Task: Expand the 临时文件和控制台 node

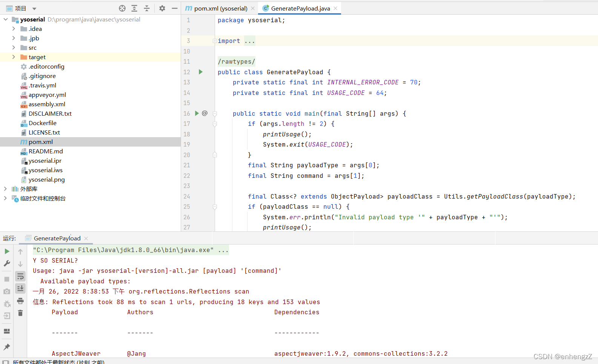Action: (5, 198)
